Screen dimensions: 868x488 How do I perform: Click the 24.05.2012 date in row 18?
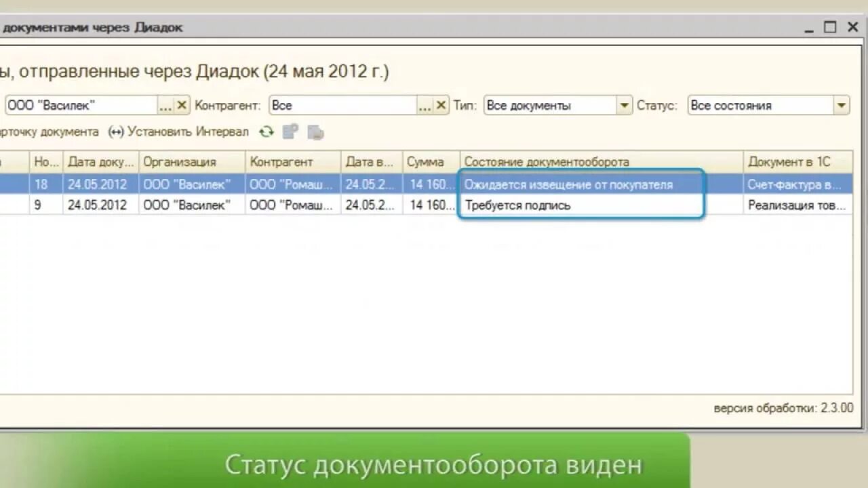(101, 184)
